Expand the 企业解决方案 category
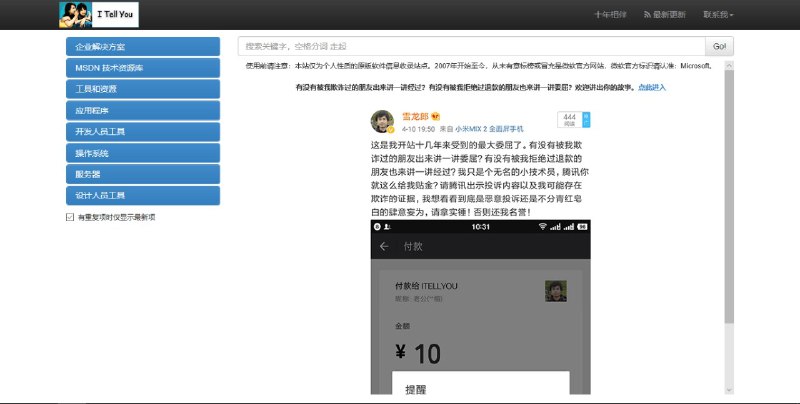800x404 pixels. click(x=143, y=46)
